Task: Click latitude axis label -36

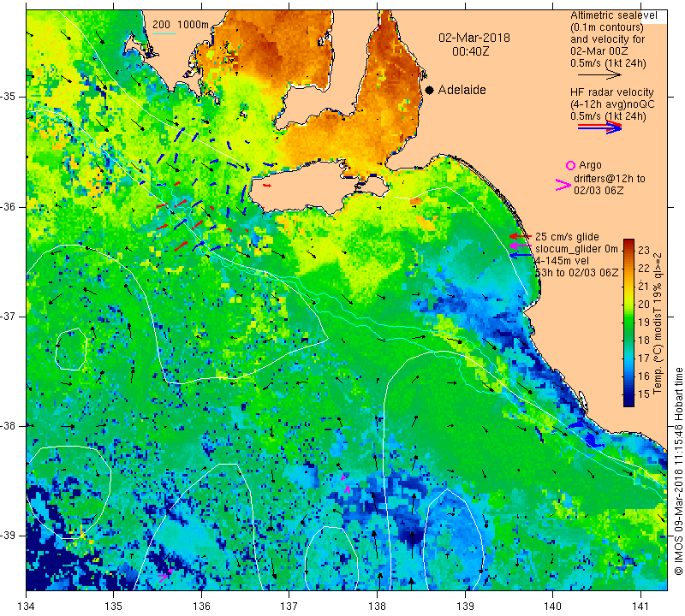Action: (x=9, y=206)
